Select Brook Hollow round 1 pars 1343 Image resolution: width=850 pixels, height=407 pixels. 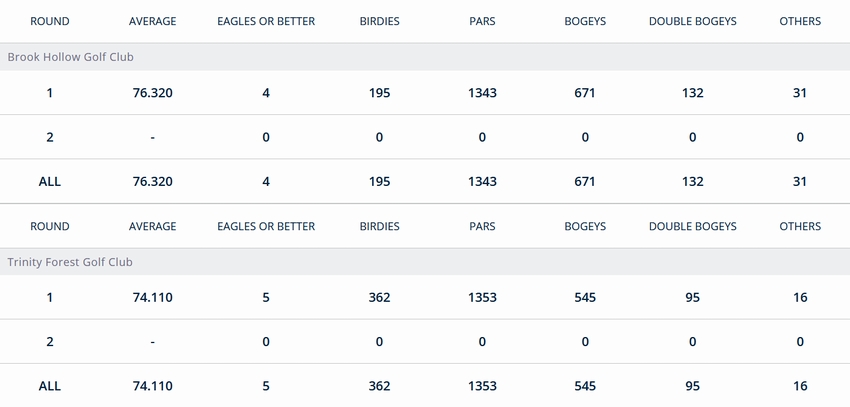[x=482, y=93]
